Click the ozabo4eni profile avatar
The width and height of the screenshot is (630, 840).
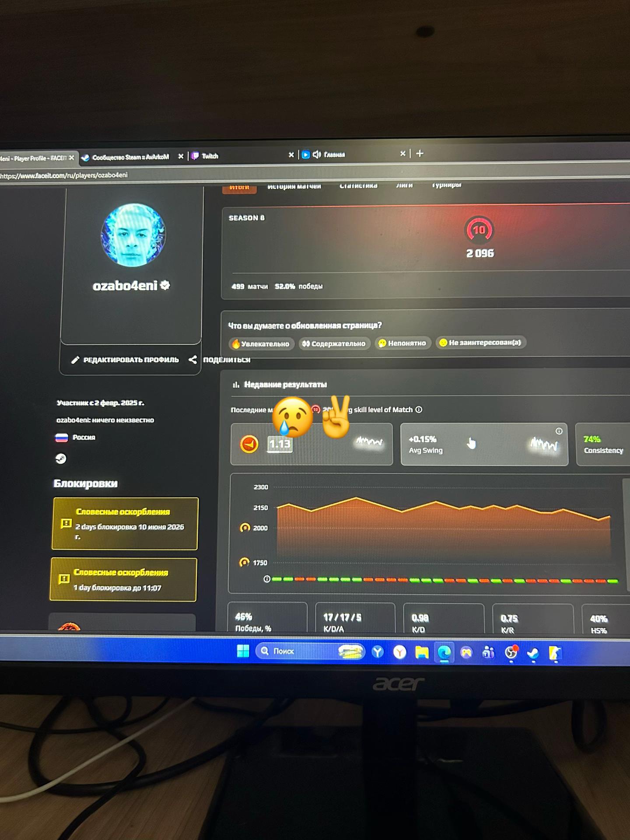[x=133, y=235]
